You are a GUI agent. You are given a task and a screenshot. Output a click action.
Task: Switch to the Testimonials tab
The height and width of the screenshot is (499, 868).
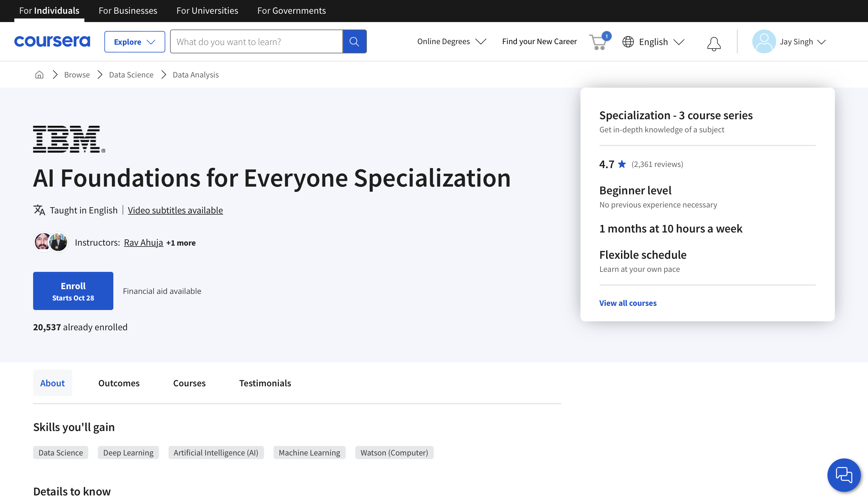tap(265, 382)
